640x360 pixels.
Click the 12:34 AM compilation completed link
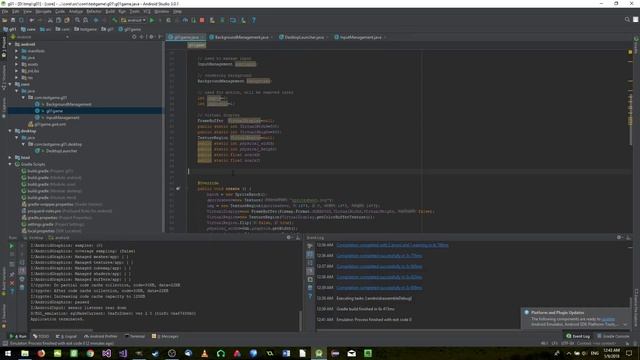pyautogui.click(x=392, y=245)
